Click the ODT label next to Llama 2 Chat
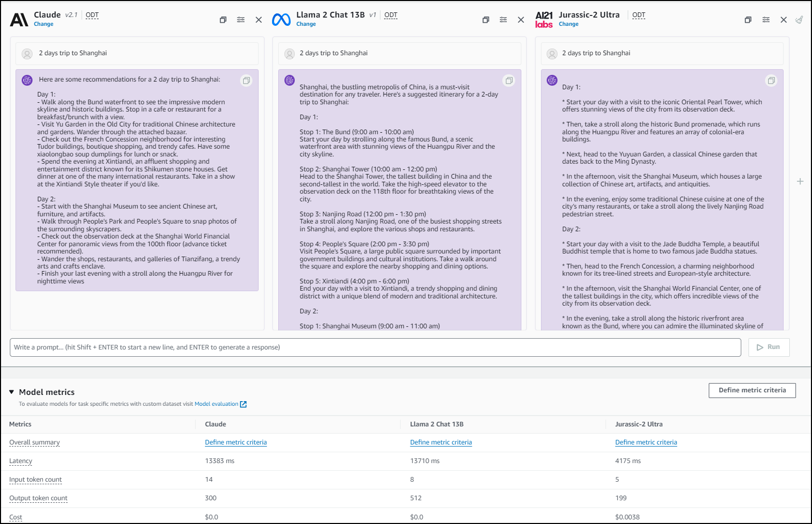The height and width of the screenshot is (524, 812). click(x=391, y=15)
